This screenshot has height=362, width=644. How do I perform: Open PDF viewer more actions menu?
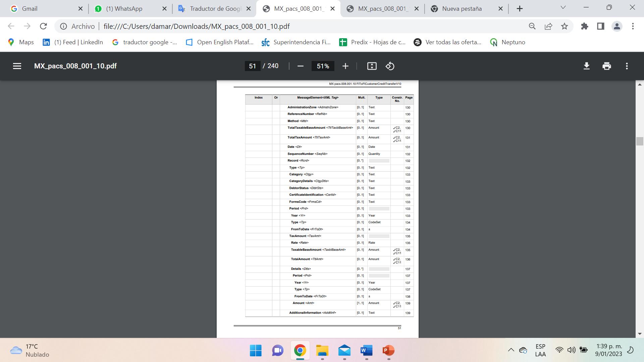click(x=627, y=66)
